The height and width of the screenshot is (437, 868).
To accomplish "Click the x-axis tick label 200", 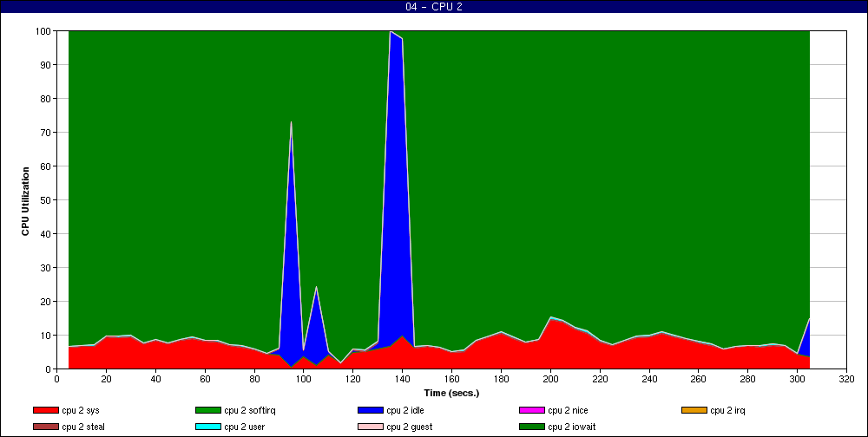I will (x=550, y=379).
